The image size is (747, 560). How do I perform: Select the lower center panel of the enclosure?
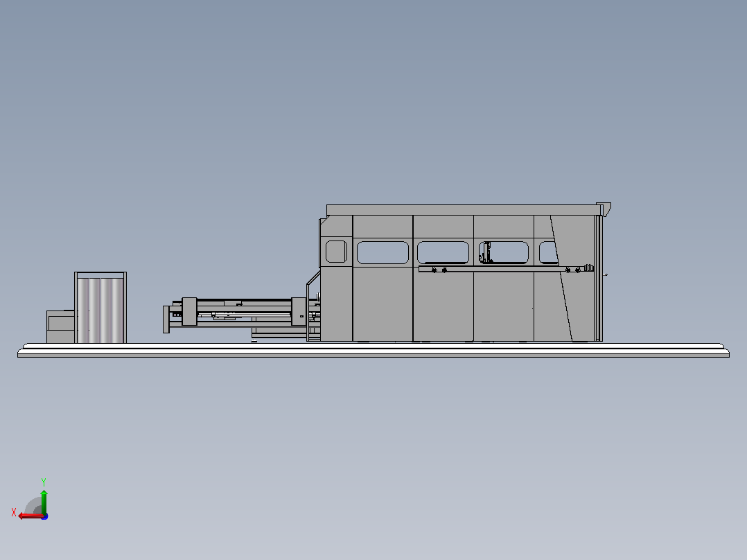[443, 304]
